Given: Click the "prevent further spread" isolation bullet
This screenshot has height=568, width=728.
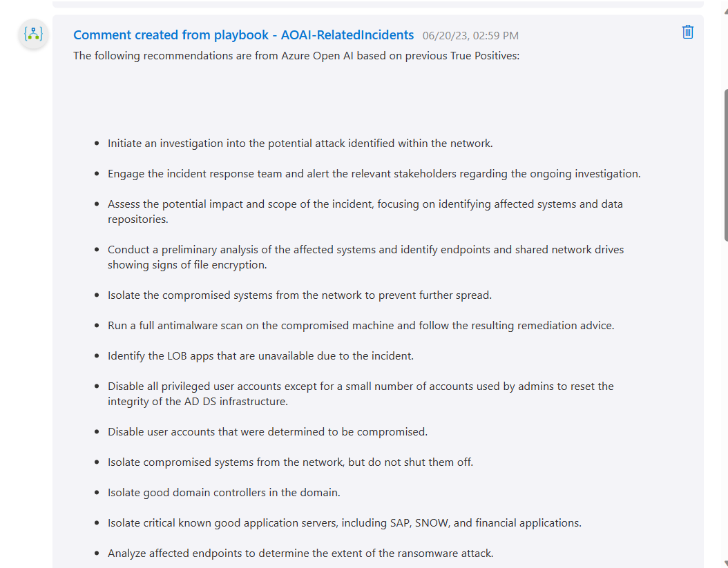Looking at the screenshot, I should pos(299,295).
